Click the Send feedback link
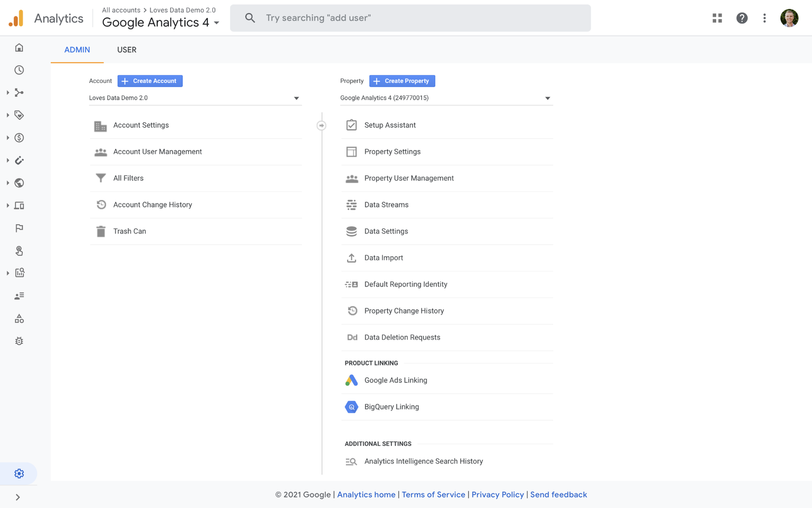The width and height of the screenshot is (812, 508). 559,494
